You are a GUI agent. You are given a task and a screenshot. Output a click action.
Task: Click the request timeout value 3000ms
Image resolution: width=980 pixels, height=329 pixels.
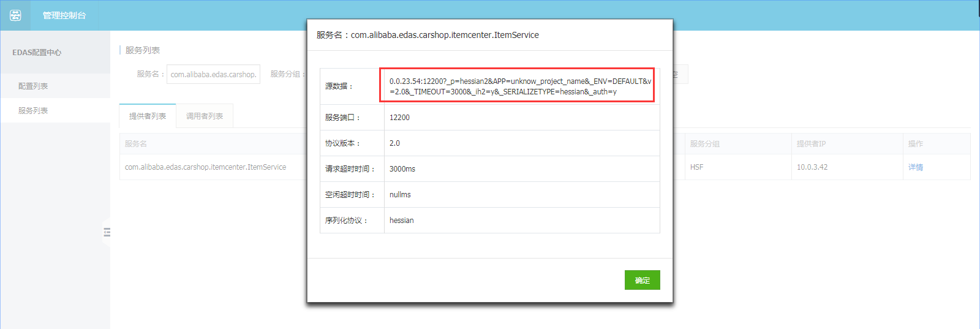click(x=402, y=169)
